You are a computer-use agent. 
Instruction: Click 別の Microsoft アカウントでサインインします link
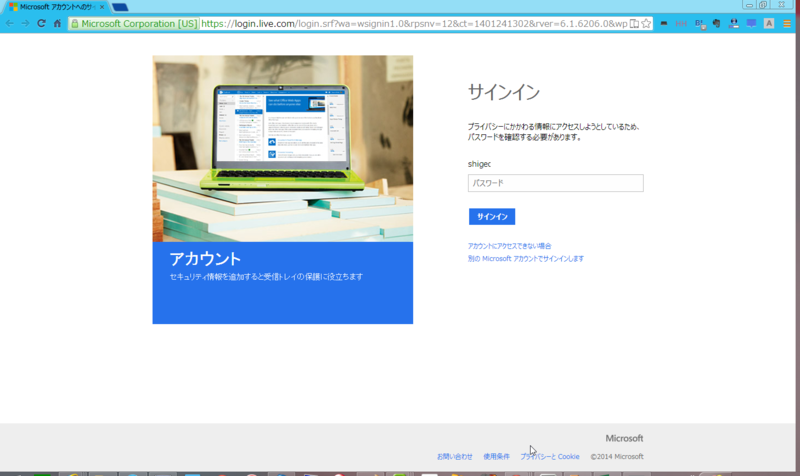526,259
